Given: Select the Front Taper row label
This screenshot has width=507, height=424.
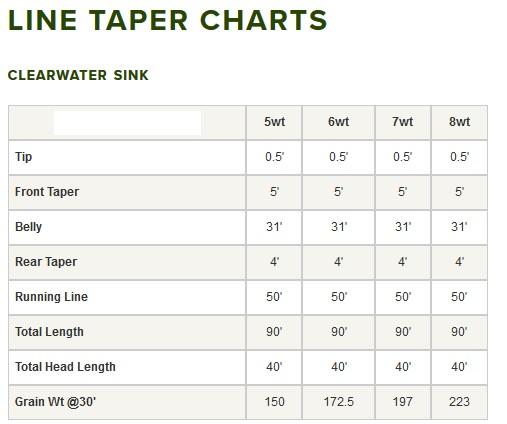Looking at the screenshot, I should click(47, 192).
